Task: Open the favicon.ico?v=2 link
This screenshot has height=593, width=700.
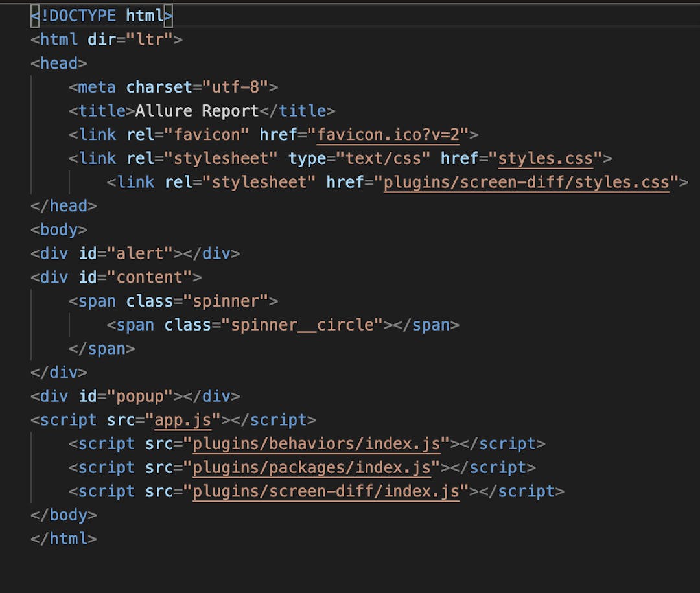Action: pos(388,135)
